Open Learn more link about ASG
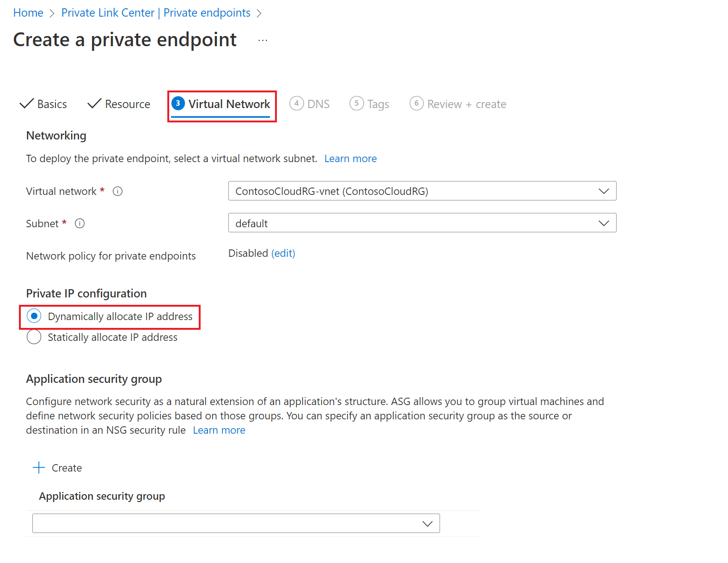This screenshot has height=563, width=728. coord(219,430)
